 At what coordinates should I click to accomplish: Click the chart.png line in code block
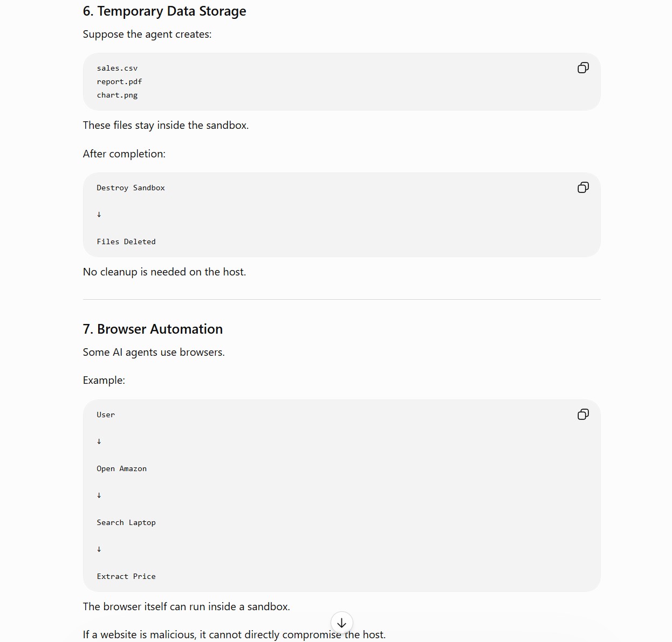click(117, 95)
